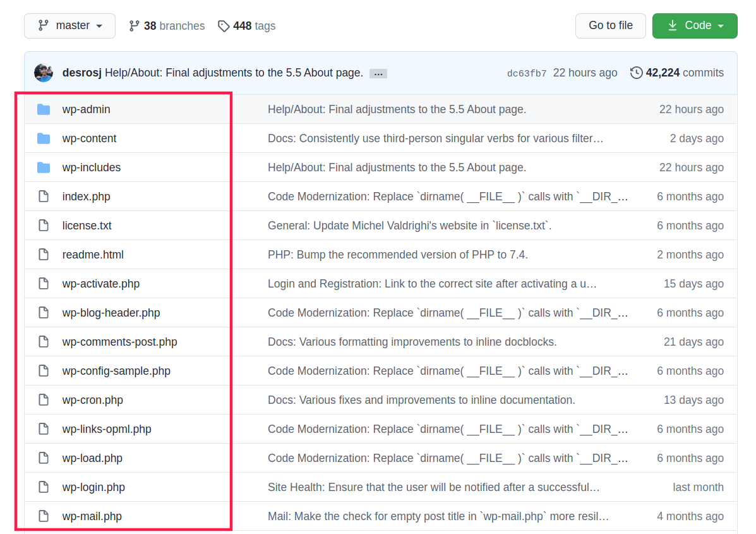Open the wp-login.php file
This screenshot has width=756, height=534.
(93, 487)
